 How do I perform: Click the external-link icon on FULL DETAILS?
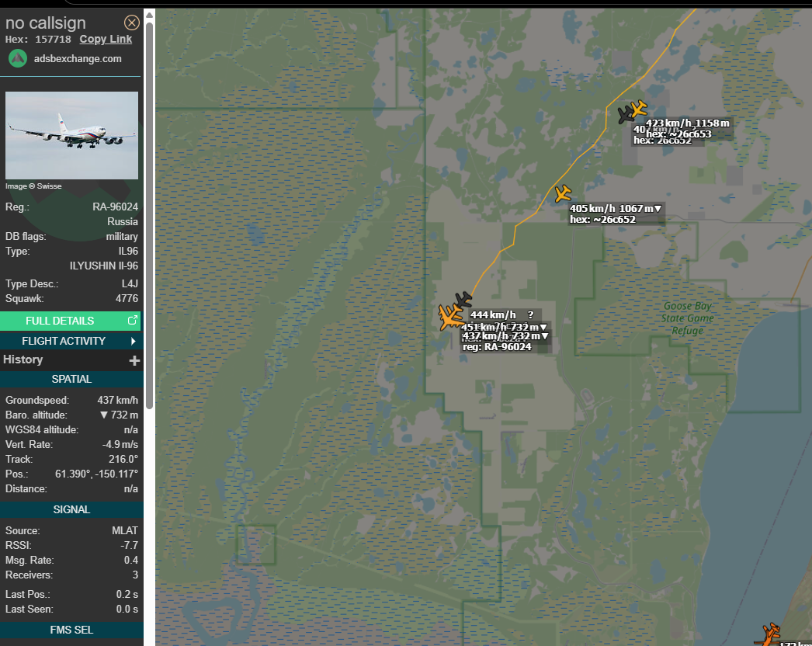point(133,320)
